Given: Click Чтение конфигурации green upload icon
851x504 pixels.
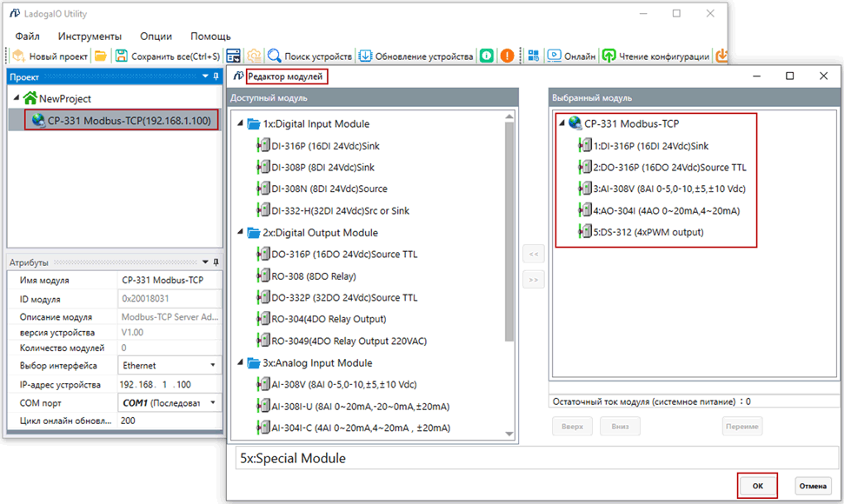Looking at the screenshot, I should (x=609, y=56).
